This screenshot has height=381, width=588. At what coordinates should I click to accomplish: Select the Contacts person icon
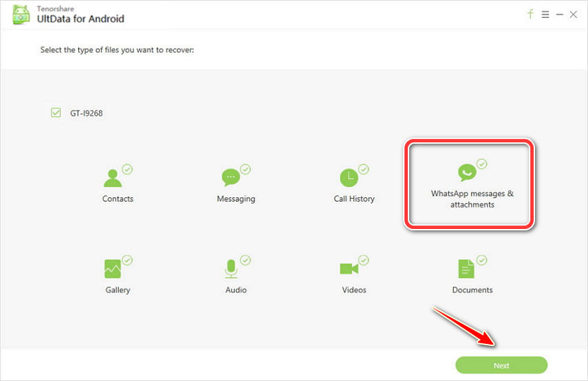point(113,177)
